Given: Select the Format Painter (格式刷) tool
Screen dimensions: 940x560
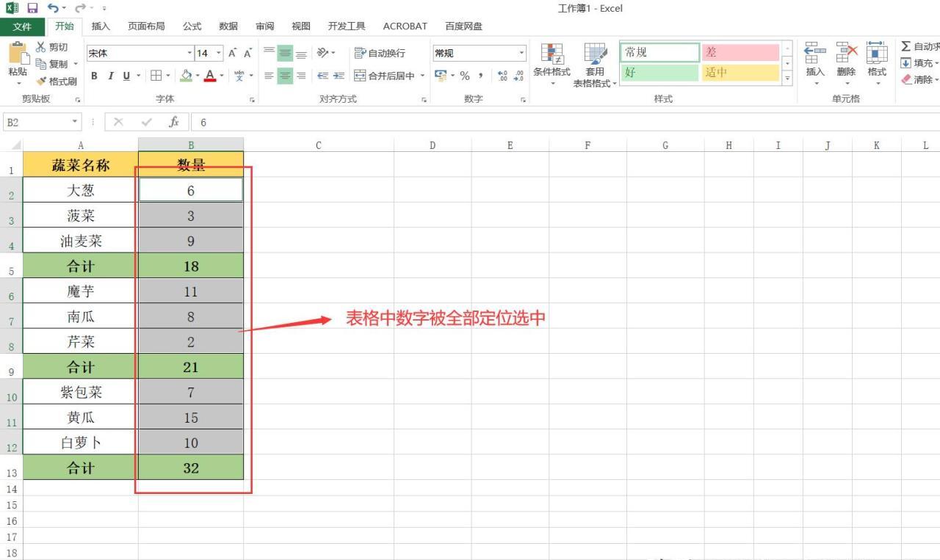Looking at the screenshot, I should coord(57,81).
